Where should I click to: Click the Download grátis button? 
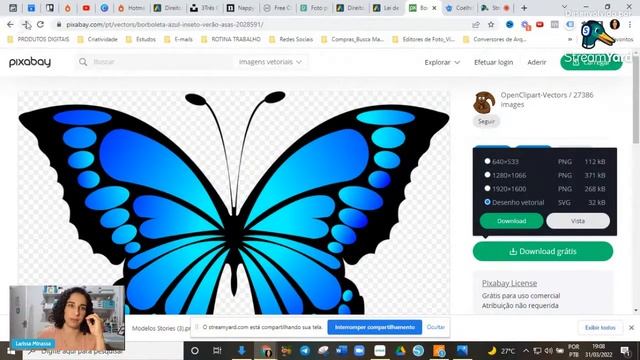[x=543, y=251]
